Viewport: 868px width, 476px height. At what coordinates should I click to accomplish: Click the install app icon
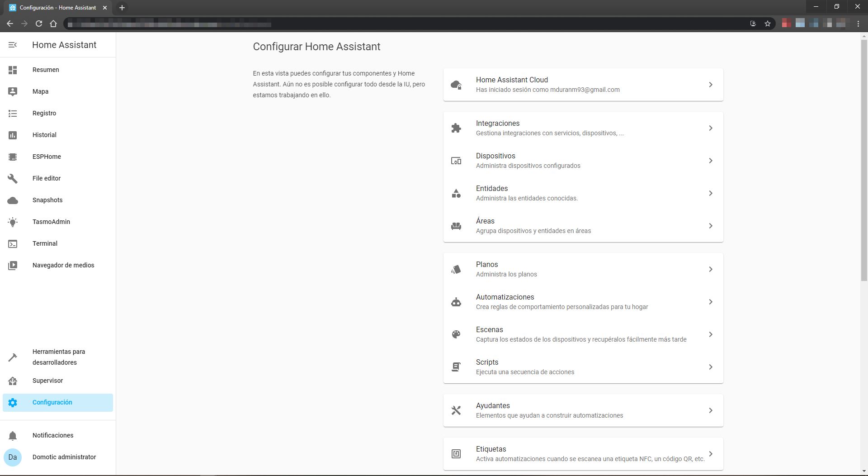click(753, 24)
